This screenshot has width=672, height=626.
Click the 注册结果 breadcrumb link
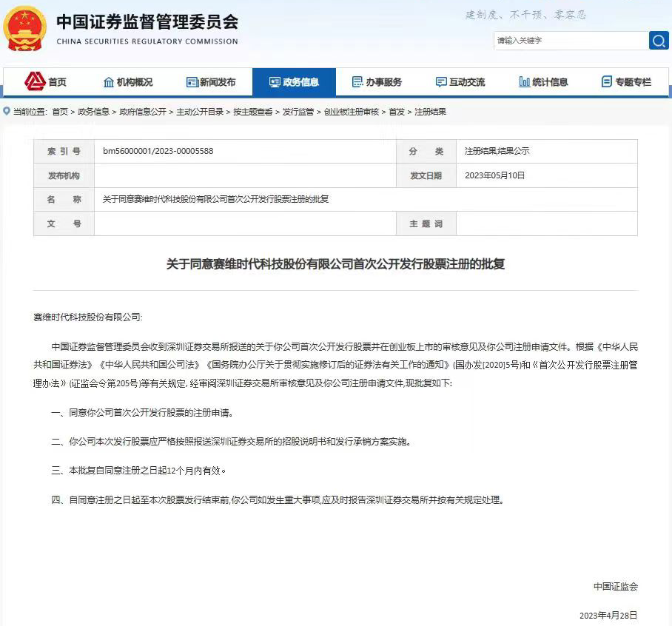click(x=430, y=112)
